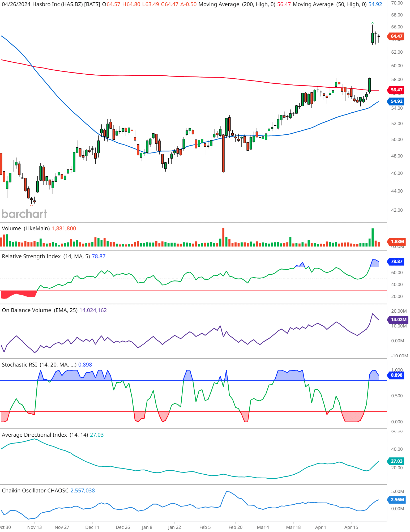Click the high price value H64.80

click(131, 5)
